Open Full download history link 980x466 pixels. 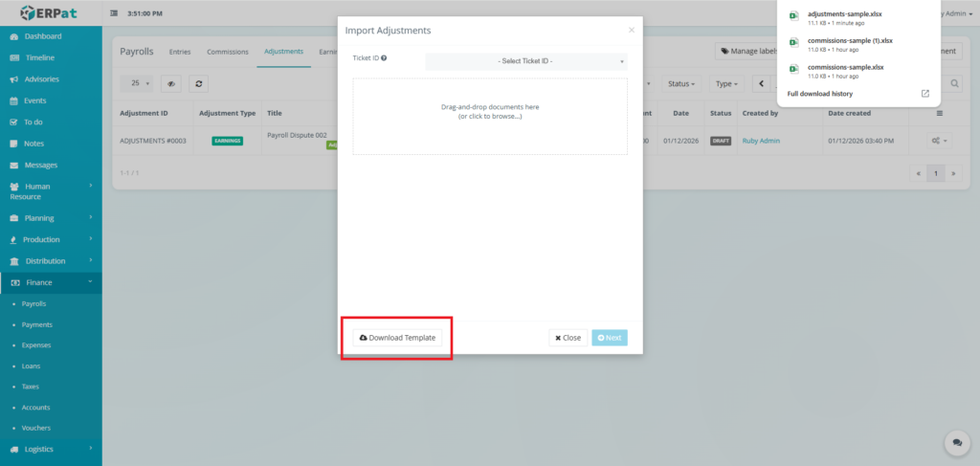point(820,94)
